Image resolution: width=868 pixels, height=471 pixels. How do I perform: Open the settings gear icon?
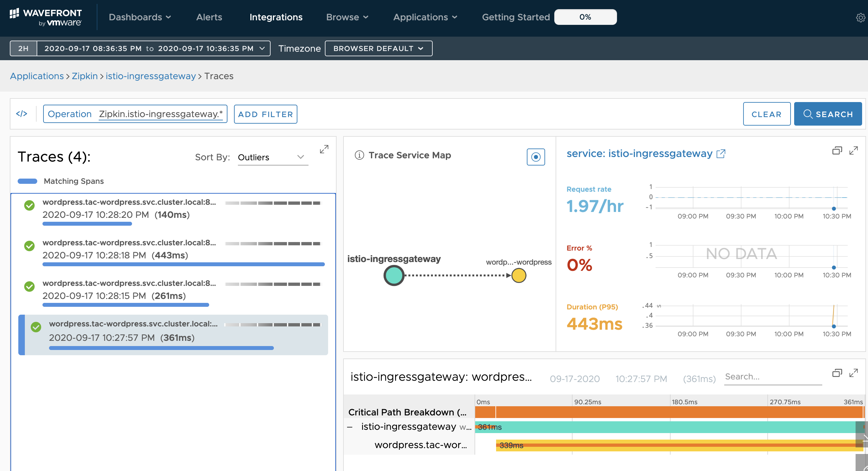[860, 17]
